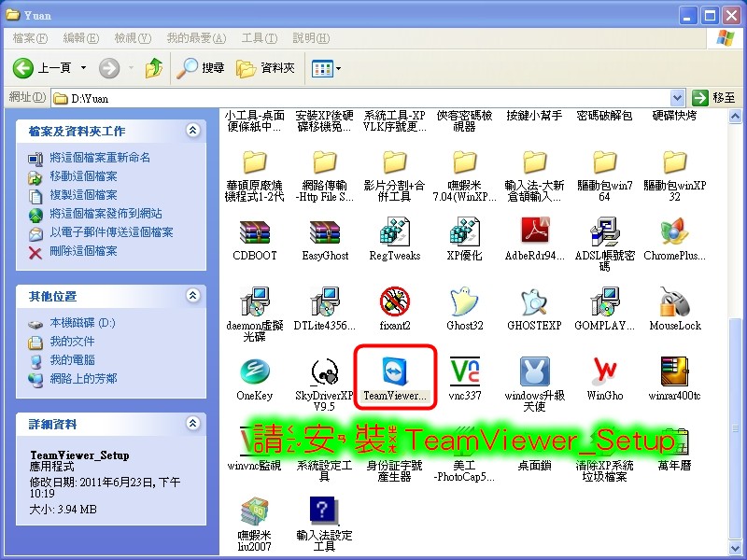The height and width of the screenshot is (560, 747).
Task: Open the 搜尋 search pane
Action: coord(201,68)
